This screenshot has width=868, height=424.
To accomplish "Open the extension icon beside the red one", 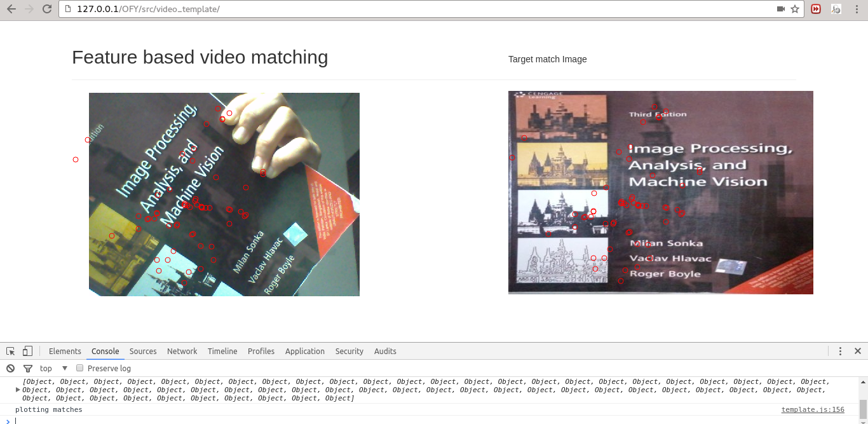I will point(836,9).
